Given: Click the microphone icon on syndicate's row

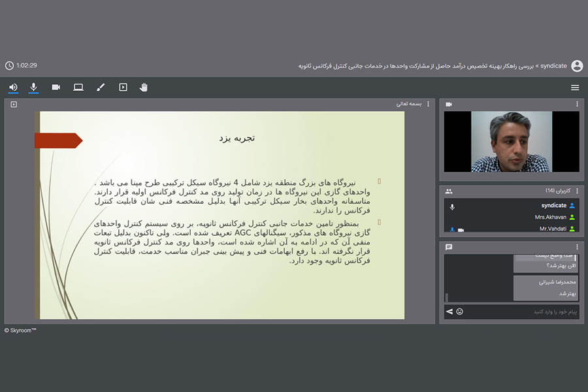Looking at the screenshot, I should (x=452, y=207).
